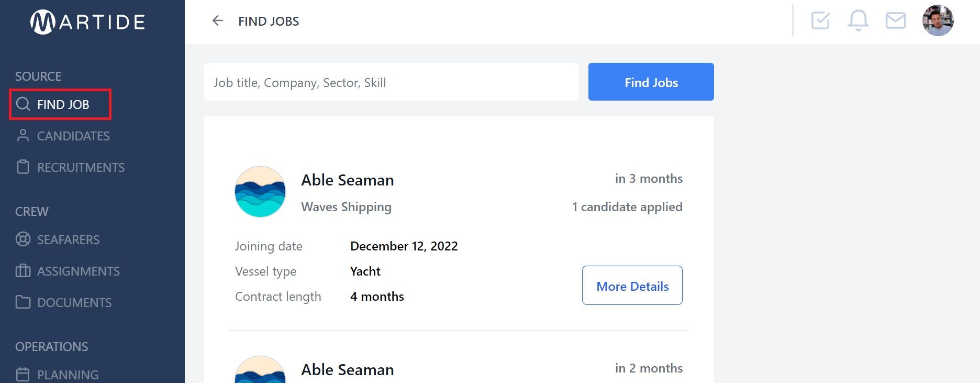This screenshot has height=383, width=980.
Task: Open the second Able Seaman listing title
Action: click(348, 369)
